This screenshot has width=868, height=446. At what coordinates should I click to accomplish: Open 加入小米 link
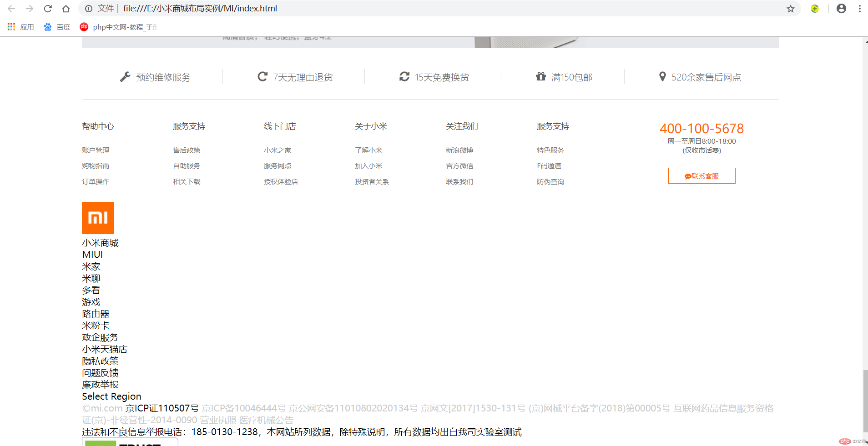pos(368,166)
